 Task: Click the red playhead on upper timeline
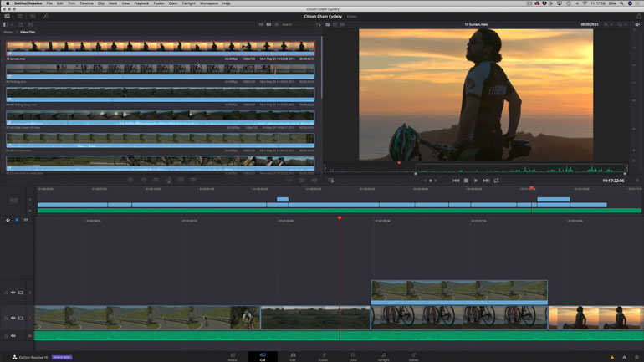pyautogui.click(x=531, y=188)
